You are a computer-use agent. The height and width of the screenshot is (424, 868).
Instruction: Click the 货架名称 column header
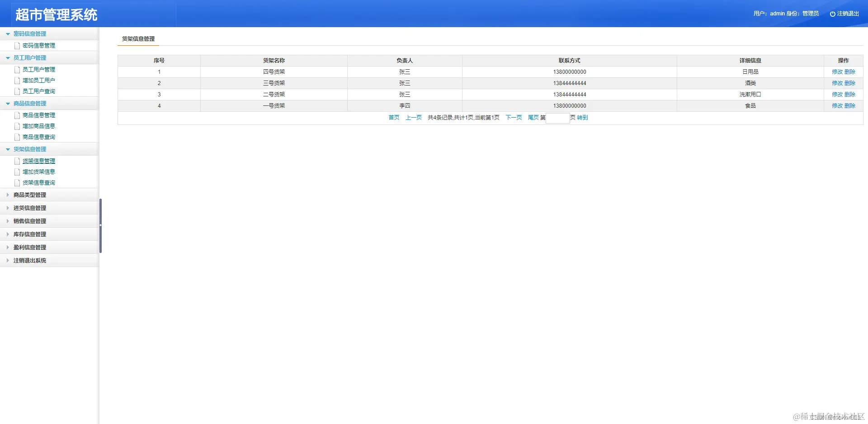pyautogui.click(x=274, y=61)
